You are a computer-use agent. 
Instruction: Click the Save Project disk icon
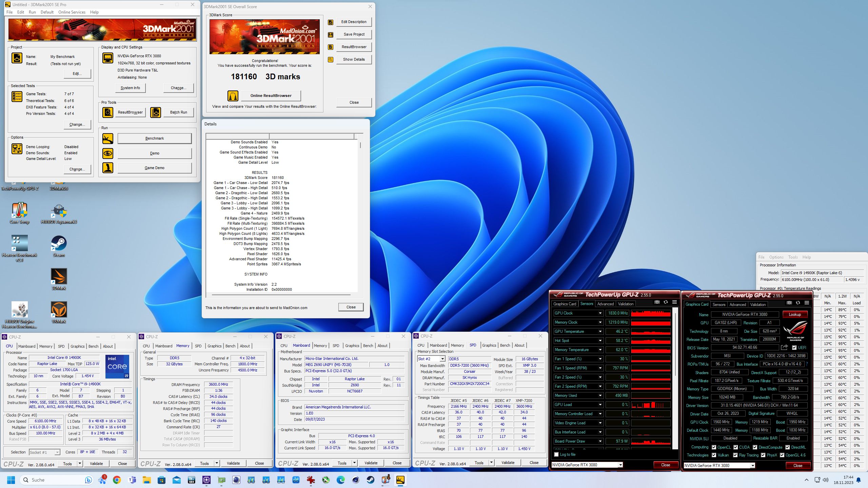pyautogui.click(x=331, y=35)
